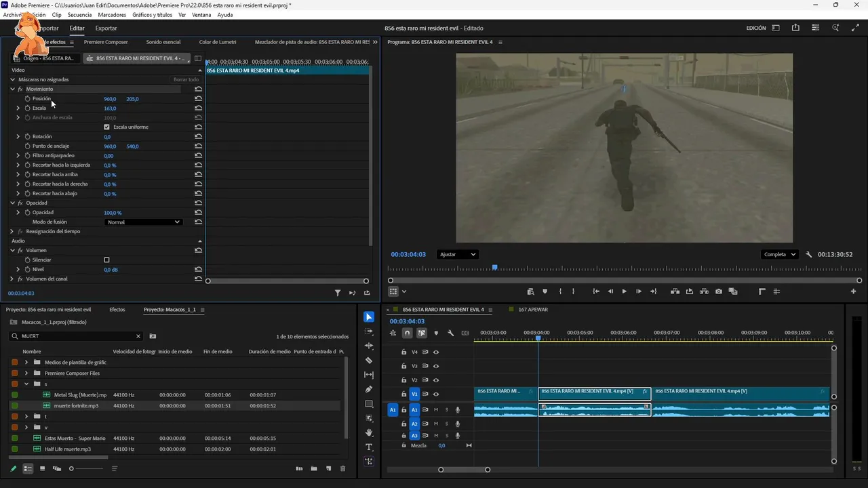Switch Project panel to icon view

click(42, 468)
